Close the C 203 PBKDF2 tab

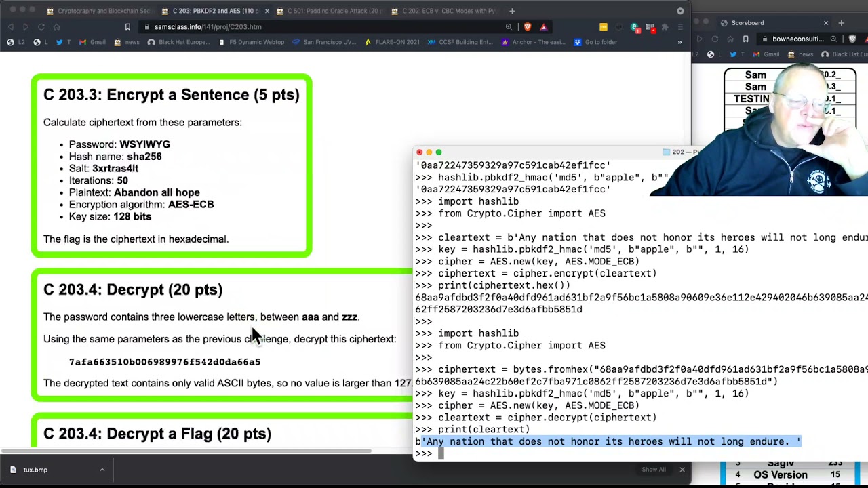267,11
